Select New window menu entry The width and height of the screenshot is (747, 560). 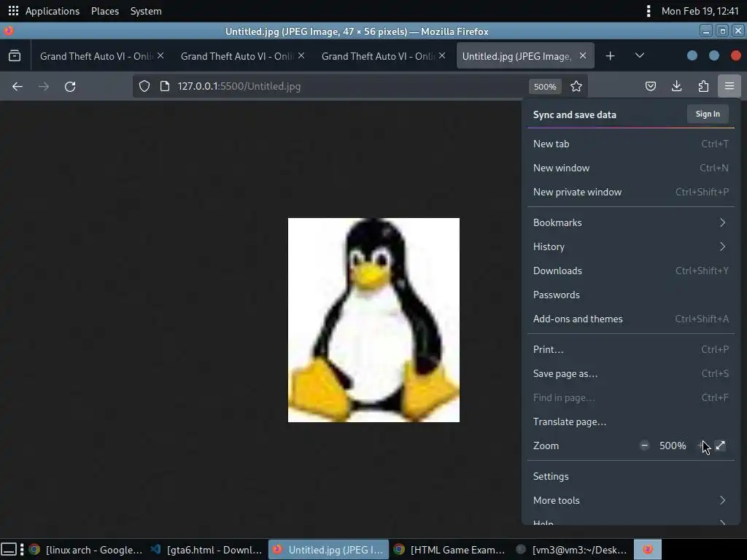click(631, 168)
